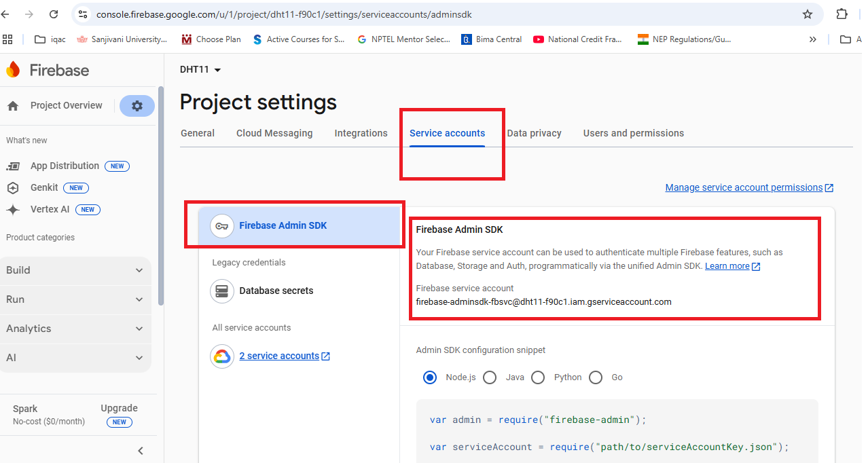The height and width of the screenshot is (463, 868).
Task: Click the Vertex AI sparkle icon
Action: coord(13,210)
